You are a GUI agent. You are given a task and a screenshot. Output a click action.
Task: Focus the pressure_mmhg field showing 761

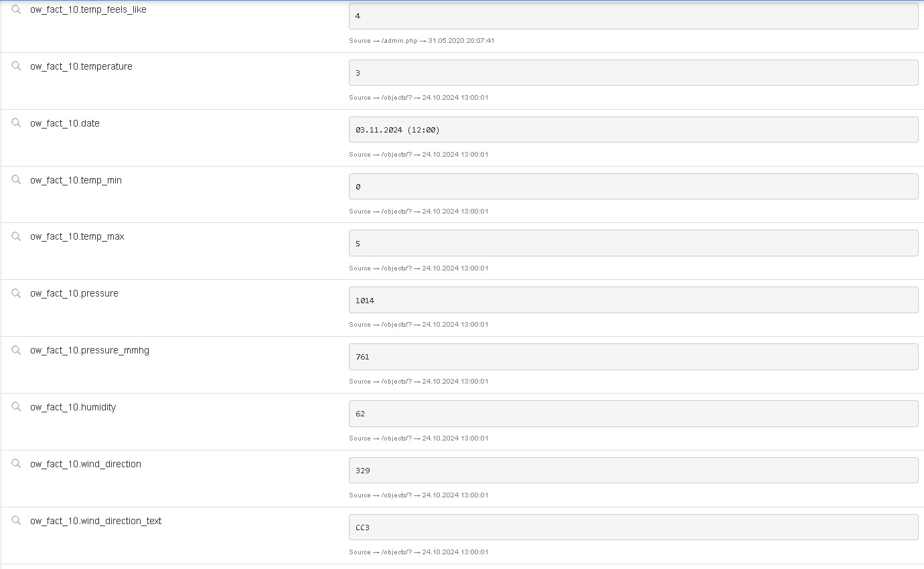point(633,357)
